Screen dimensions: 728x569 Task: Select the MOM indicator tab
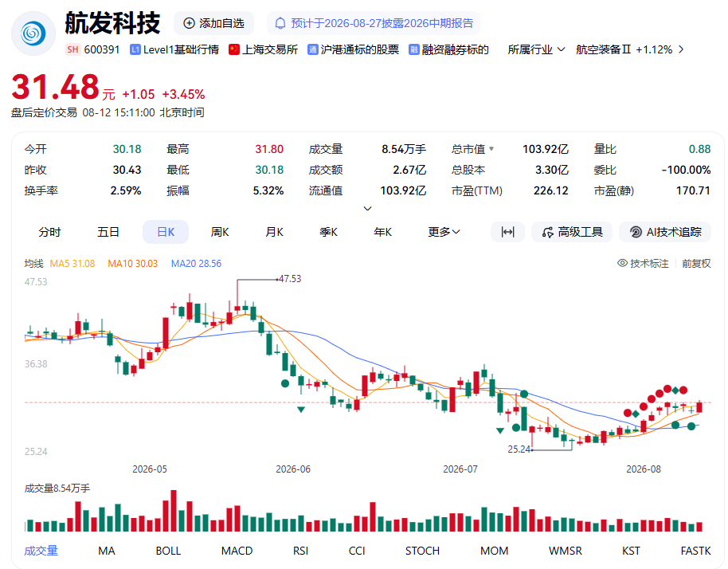tap(494, 551)
